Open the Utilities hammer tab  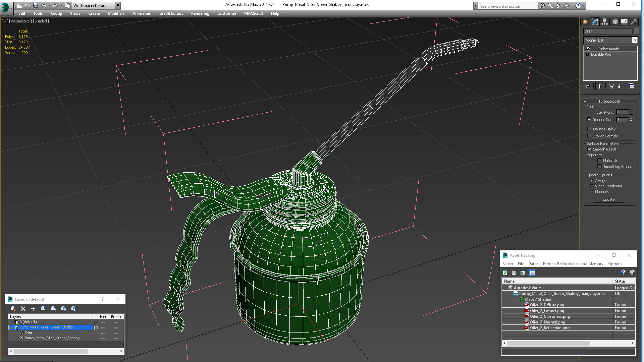[634, 22]
